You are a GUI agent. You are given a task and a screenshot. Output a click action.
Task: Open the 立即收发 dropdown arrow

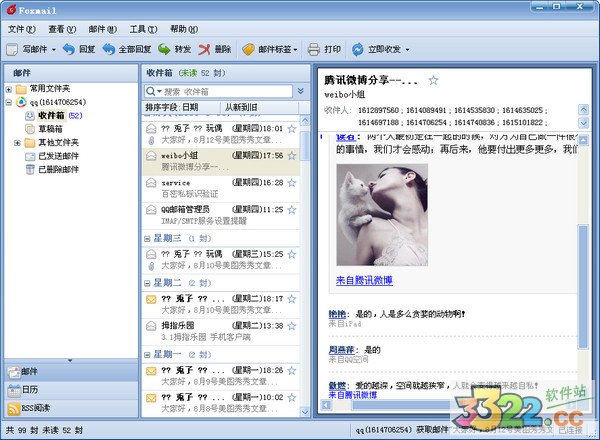(x=407, y=50)
